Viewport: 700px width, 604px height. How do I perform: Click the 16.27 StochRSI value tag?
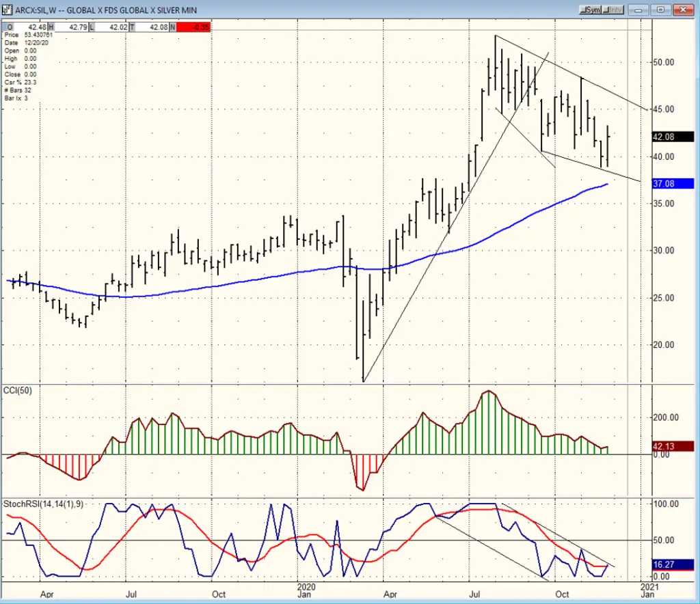673,565
